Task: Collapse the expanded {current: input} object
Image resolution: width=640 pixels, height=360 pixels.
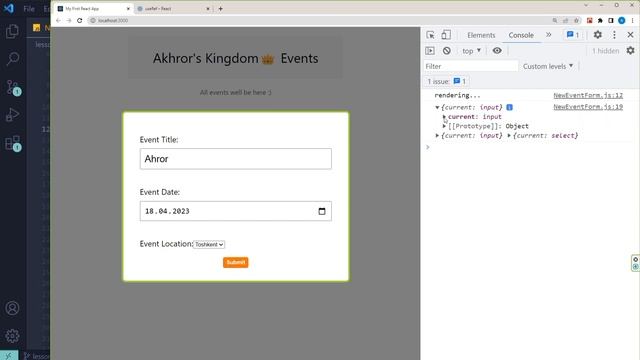Action: [x=437, y=107]
